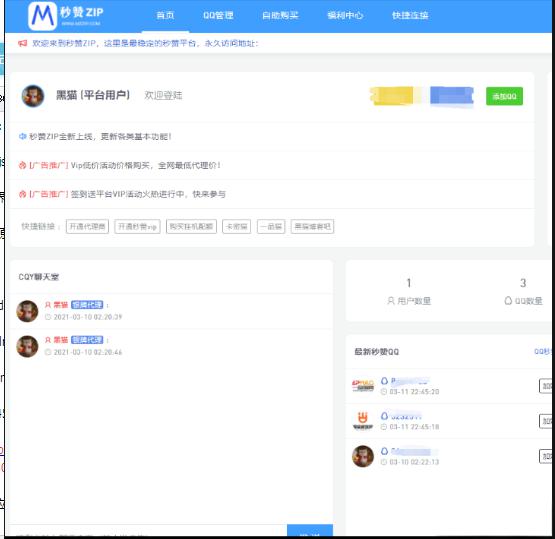Click the QQ数量 penguin icon
The image size is (555, 539).
(x=508, y=301)
